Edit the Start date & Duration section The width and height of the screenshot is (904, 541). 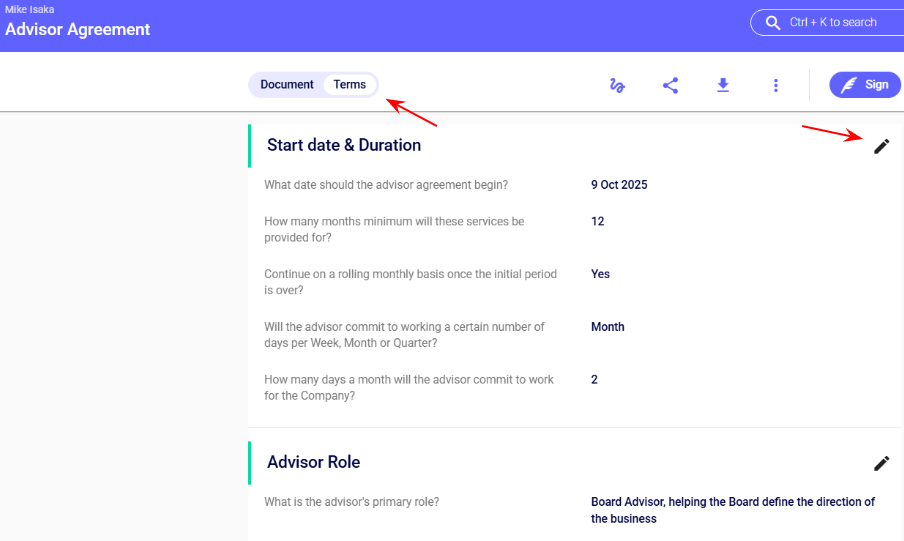881,146
